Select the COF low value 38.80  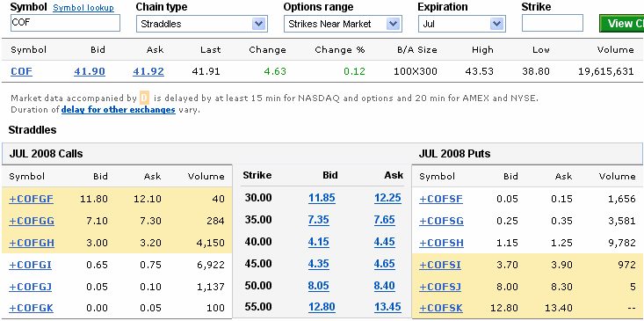pos(536,71)
